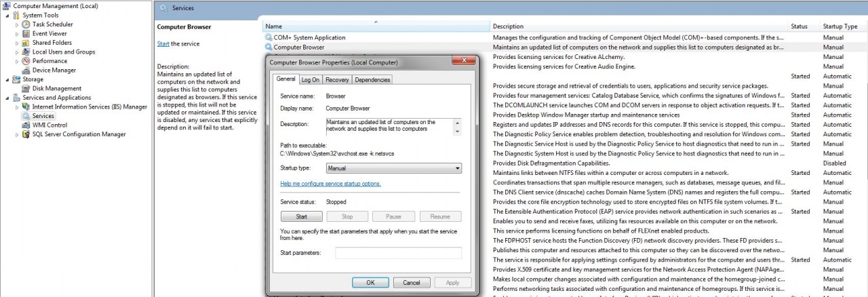Image resolution: width=868 pixels, height=297 pixels.
Task: Switch to the Log On tab
Action: pos(310,80)
